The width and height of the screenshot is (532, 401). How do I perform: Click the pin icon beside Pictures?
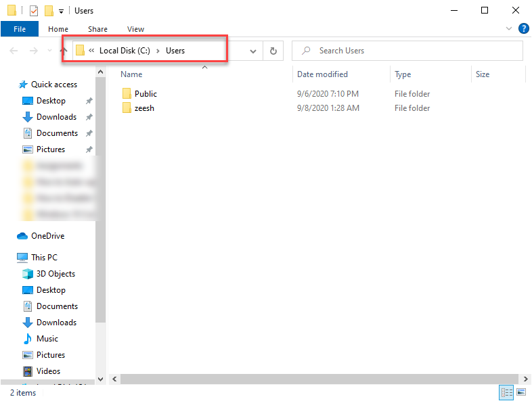(x=89, y=149)
